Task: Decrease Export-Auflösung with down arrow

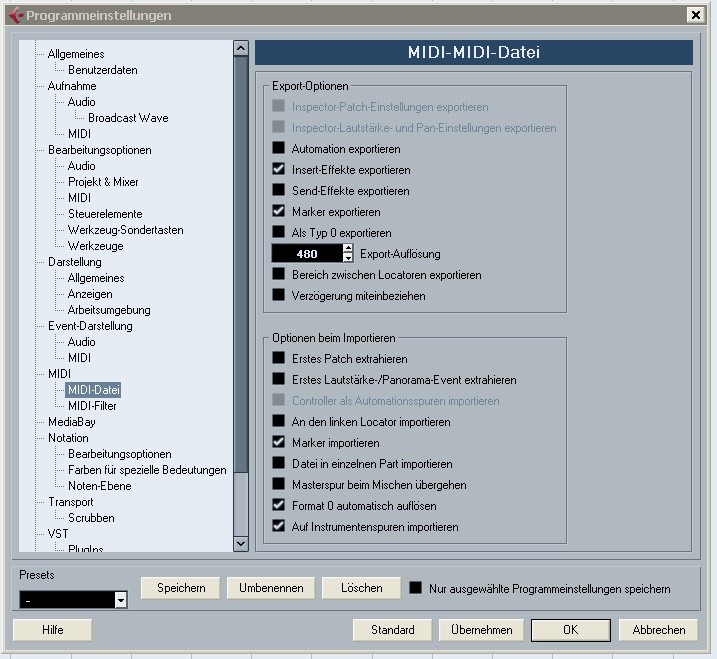Action: click(x=348, y=258)
